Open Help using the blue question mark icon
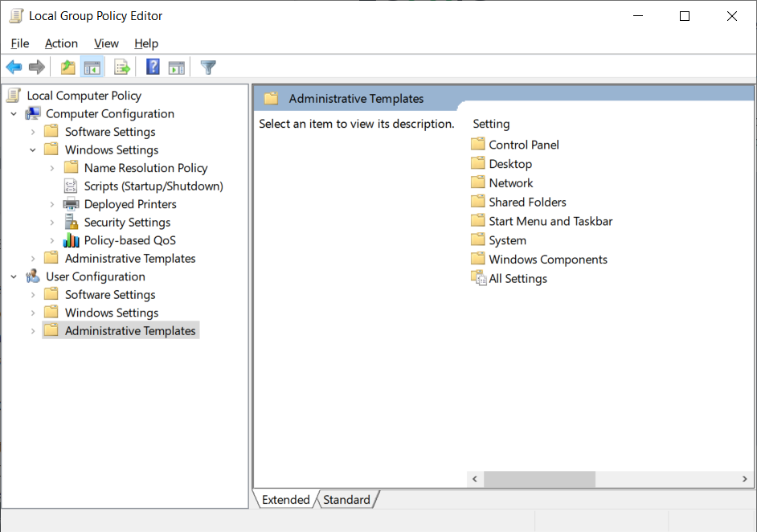Screen dimensions: 757x532 pos(153,67)
